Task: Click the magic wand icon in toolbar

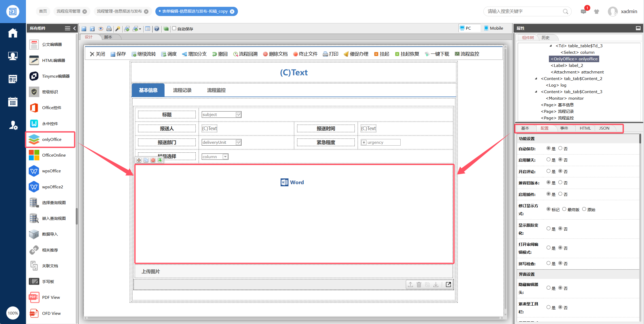Action: point(118,29)
